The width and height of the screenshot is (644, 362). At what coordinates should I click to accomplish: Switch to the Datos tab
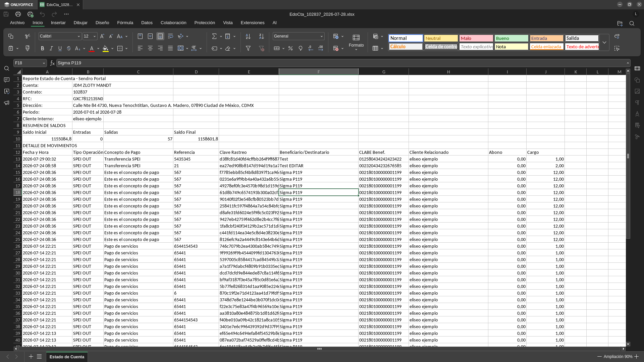(x=147, y=23)
